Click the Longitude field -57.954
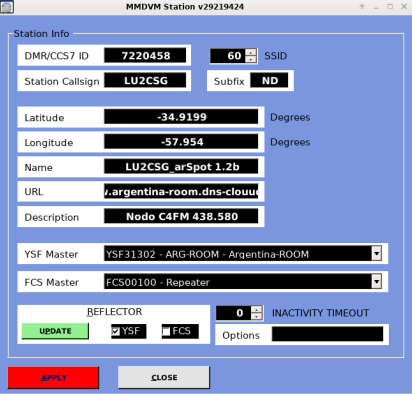 [181, 142]
